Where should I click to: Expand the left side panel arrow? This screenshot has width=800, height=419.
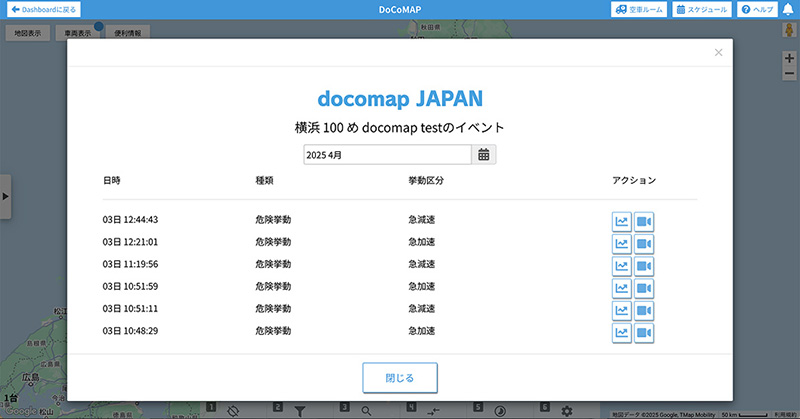pyautogui.click(x=5, y=197)
